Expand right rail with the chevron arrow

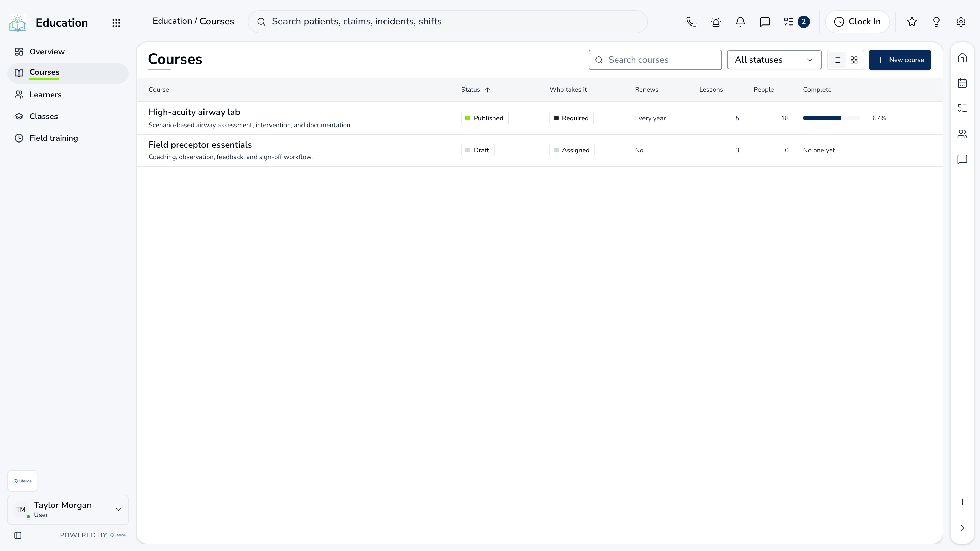[962, 528]
